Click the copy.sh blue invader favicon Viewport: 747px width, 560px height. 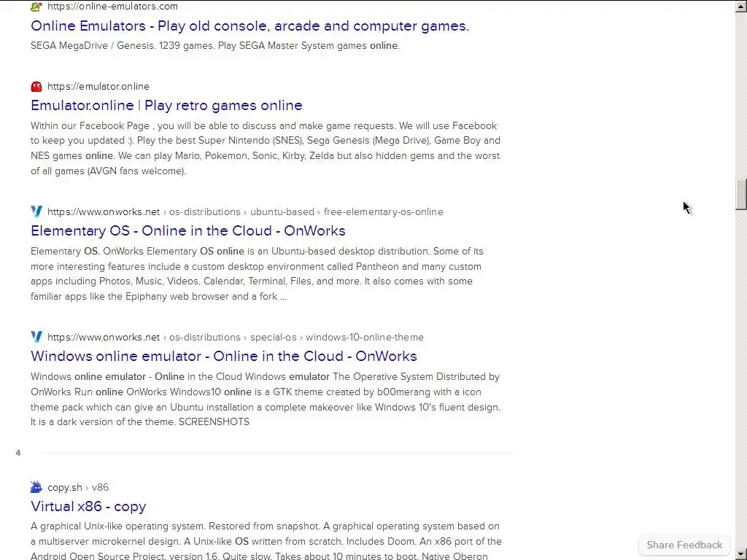coord(36,487)
